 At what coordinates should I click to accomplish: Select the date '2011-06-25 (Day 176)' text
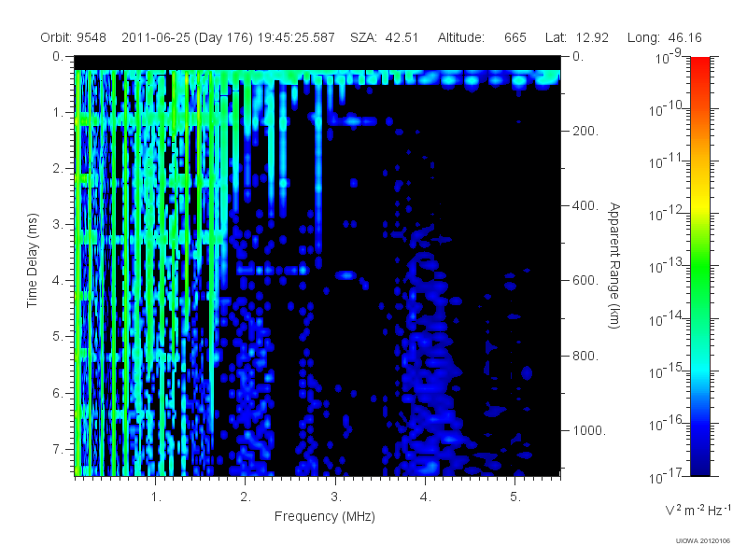click(188, 37)
